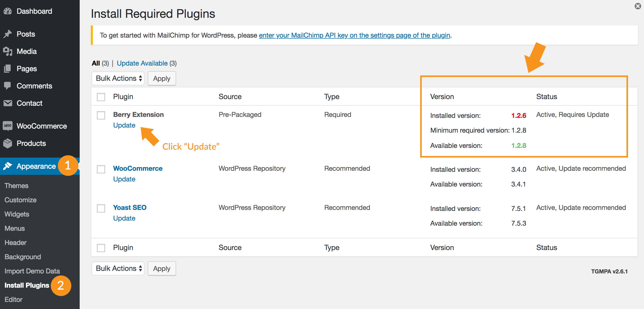Click Update under Berry Extension
Image resolution: width=644 pixels, height=309 pixels.
click(x=124, y=125)
